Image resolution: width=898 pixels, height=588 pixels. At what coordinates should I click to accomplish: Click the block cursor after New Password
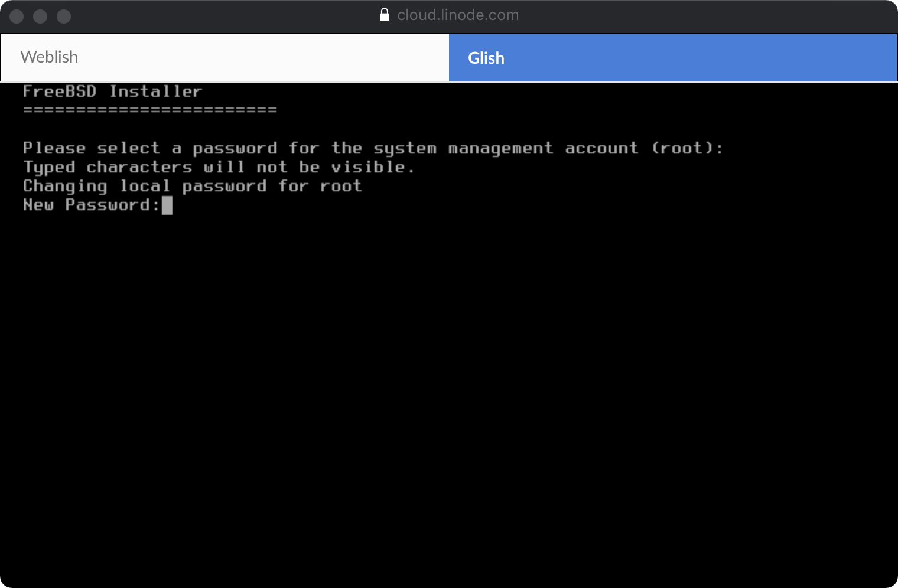(167, 205)
